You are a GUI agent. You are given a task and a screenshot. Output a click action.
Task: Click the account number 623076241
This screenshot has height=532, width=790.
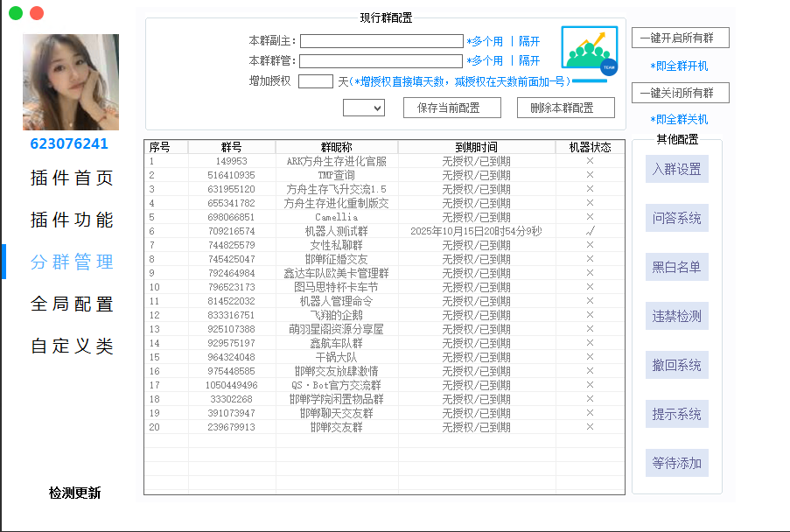69,143
